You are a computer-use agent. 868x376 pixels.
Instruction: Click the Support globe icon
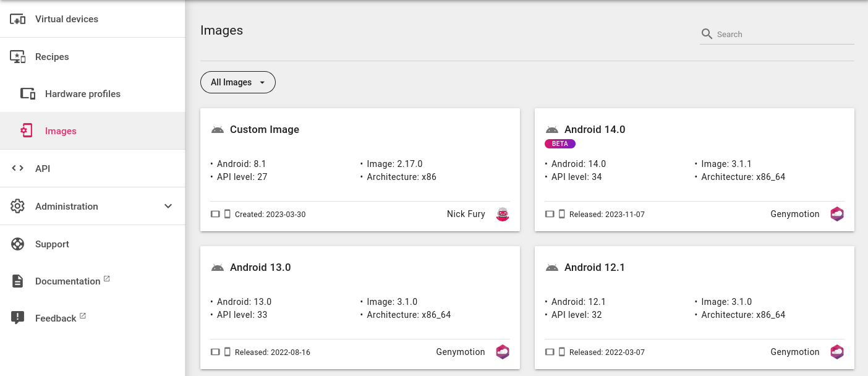pos(17,244)
